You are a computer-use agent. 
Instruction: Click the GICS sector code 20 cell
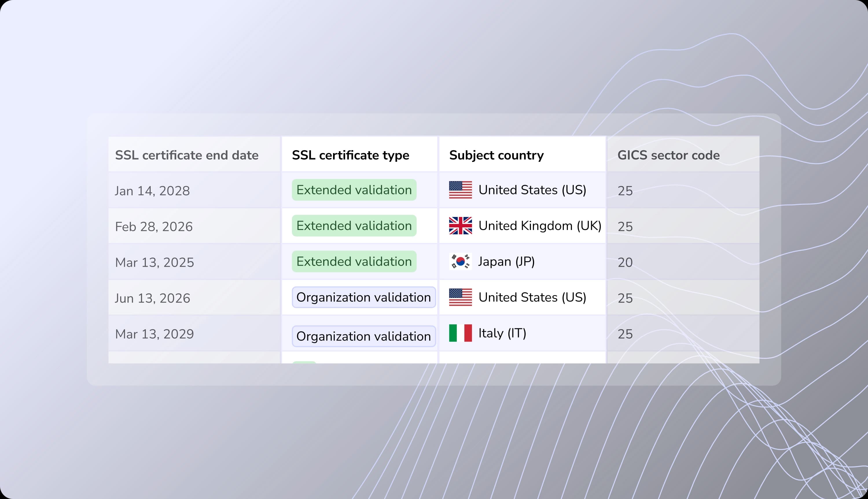[x=625, y=262]
